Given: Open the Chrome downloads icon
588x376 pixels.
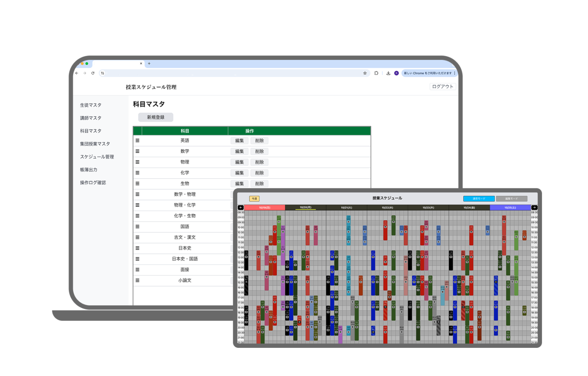Looking at the screenshot, I should click(x=388, y=73).
